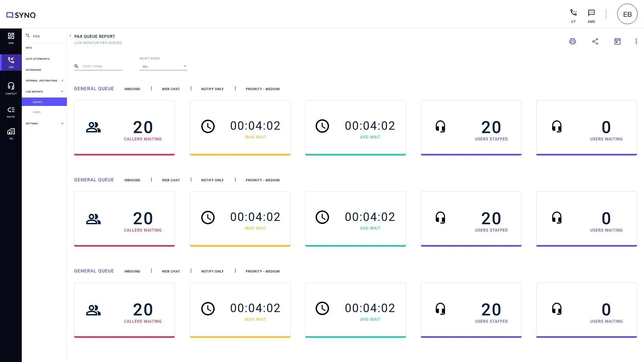Click clock icon on third queue MAX WAIT card
The height and width of the screenshot is (362, 644).
coord(208,309)
